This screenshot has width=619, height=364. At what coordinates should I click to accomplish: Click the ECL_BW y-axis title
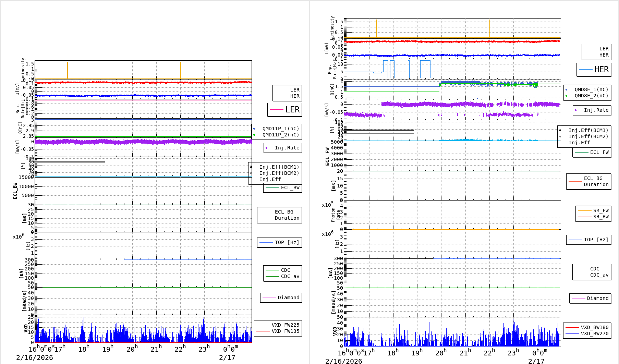15,191
